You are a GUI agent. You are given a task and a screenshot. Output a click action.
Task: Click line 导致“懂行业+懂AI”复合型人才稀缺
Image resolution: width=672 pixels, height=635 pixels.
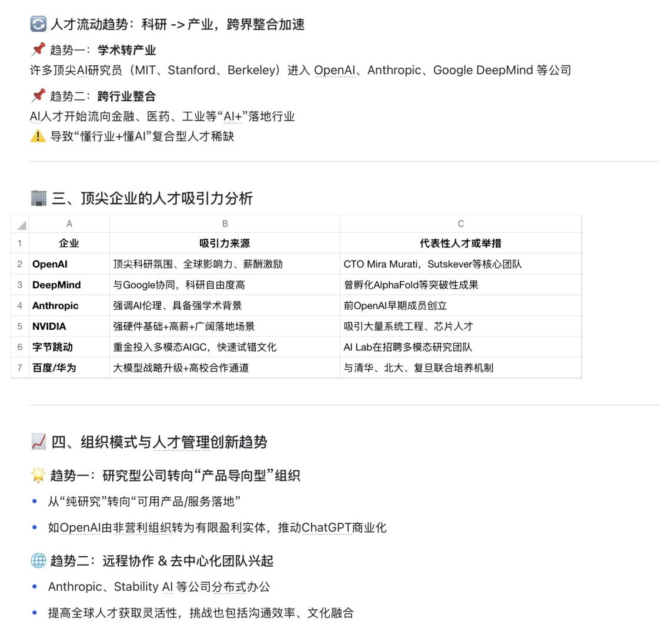[142, 136]
